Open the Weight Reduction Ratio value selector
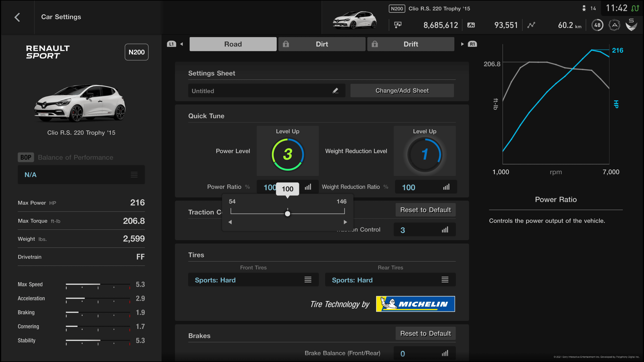 click(426, 187)
